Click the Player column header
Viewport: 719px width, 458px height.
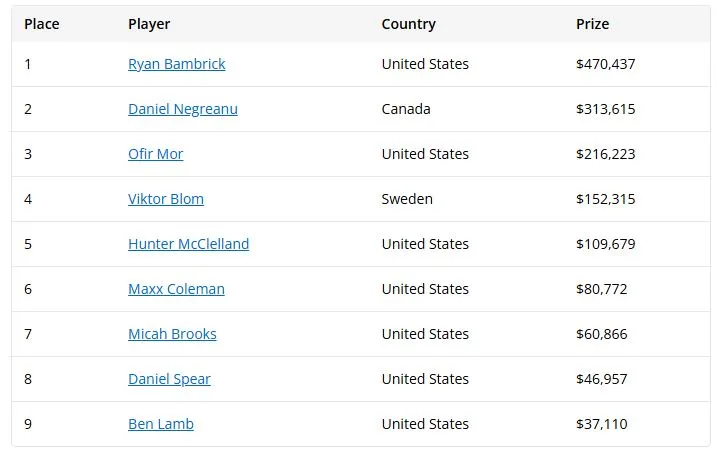tap(149, 24)
